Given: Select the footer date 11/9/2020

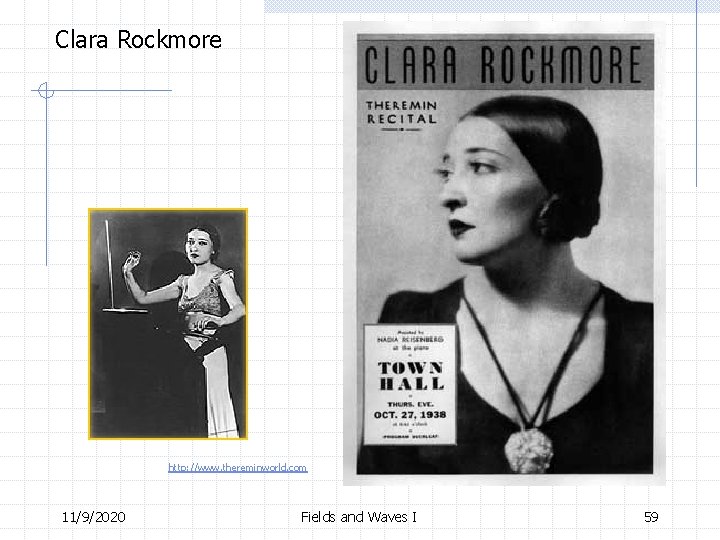Looking at the screenshot, I should click(x=94, y=517).
